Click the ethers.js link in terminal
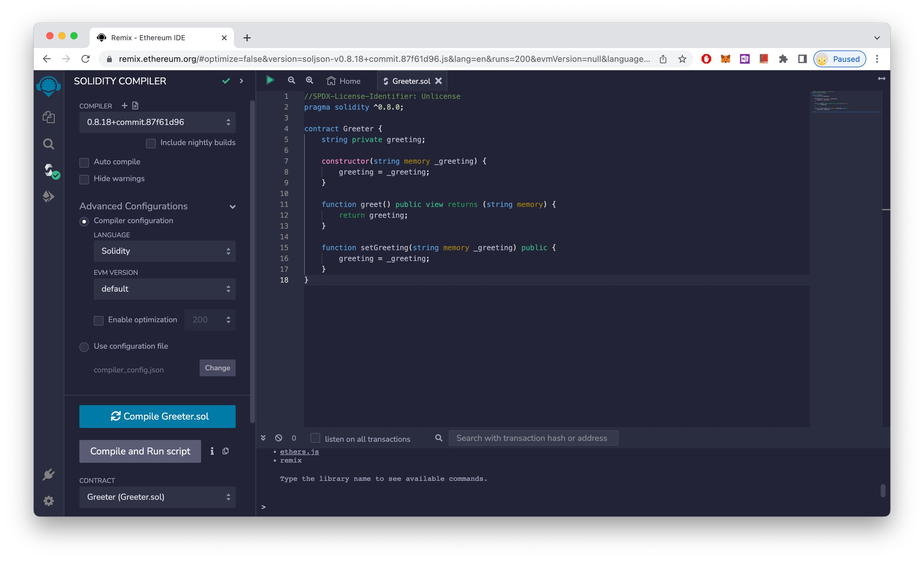 pyautogui.click(x=299, y=452)
